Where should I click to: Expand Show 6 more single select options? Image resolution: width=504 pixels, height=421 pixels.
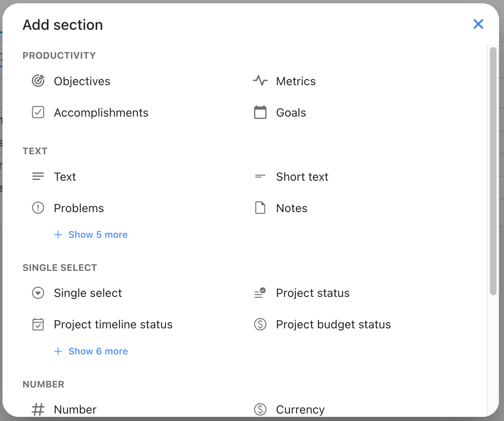pyautogui.click(x=91, y=351)
